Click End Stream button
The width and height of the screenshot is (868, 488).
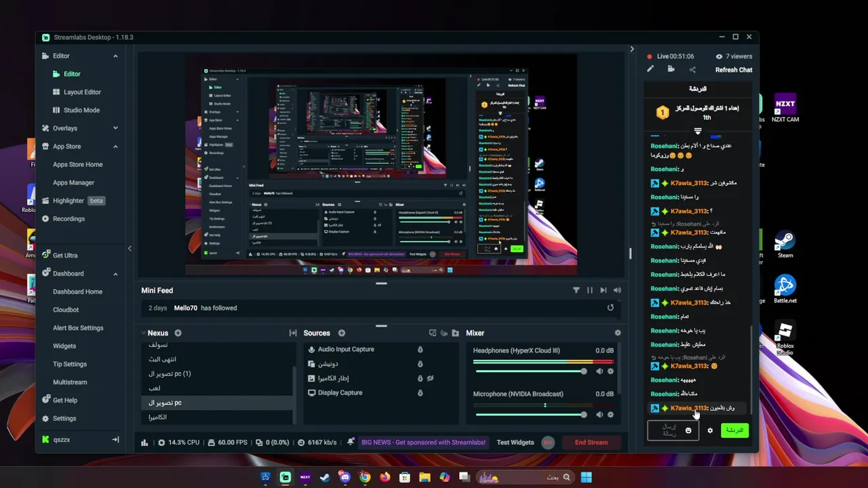coord(591,443)
